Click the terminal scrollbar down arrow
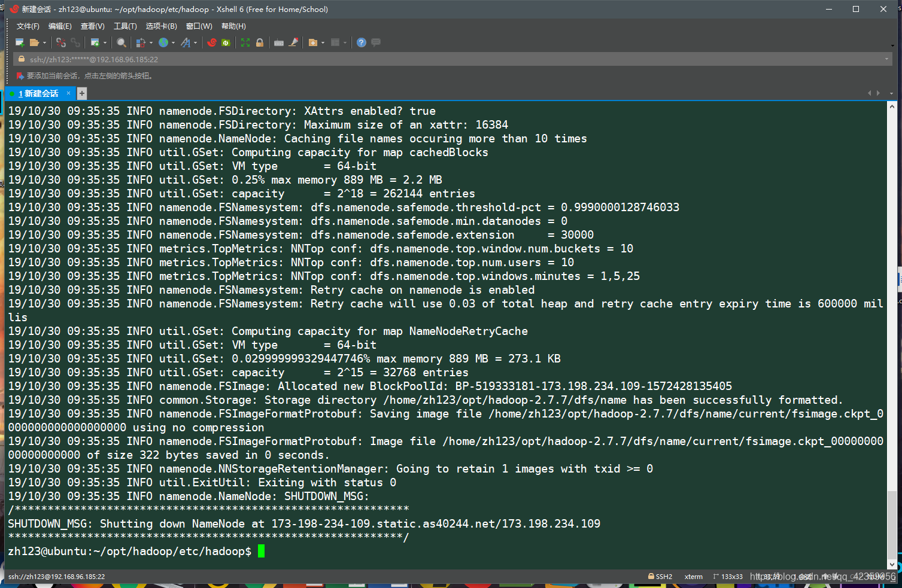 [892, 564]
